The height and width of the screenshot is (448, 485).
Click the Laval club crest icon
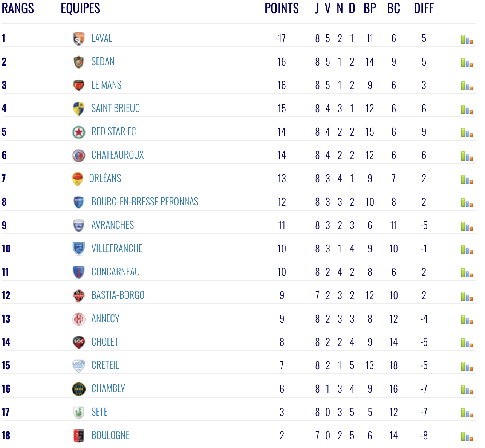point(79,38)
